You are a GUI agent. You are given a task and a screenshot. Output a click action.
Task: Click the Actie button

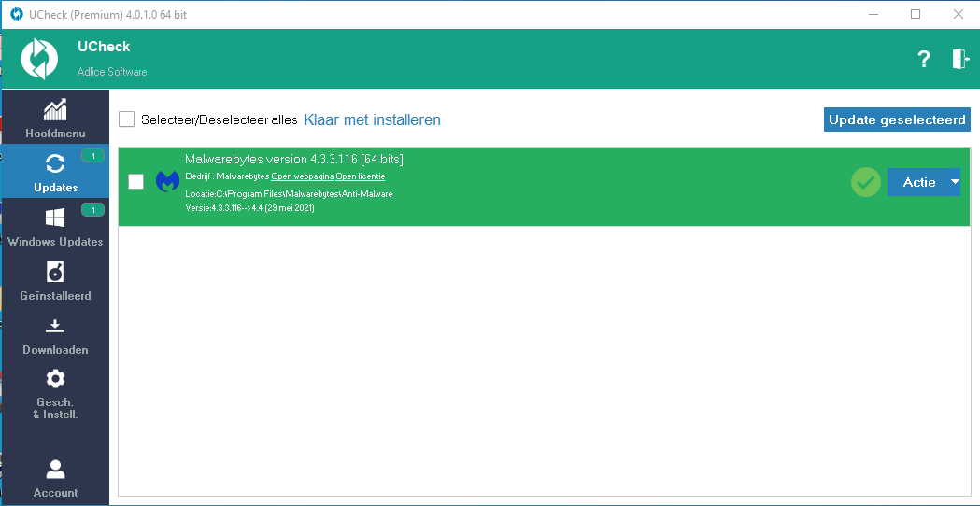[918, 182]
